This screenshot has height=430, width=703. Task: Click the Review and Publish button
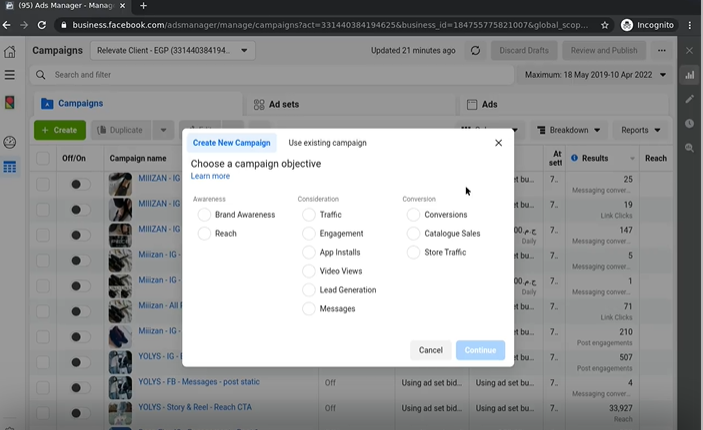coord(604,51)
